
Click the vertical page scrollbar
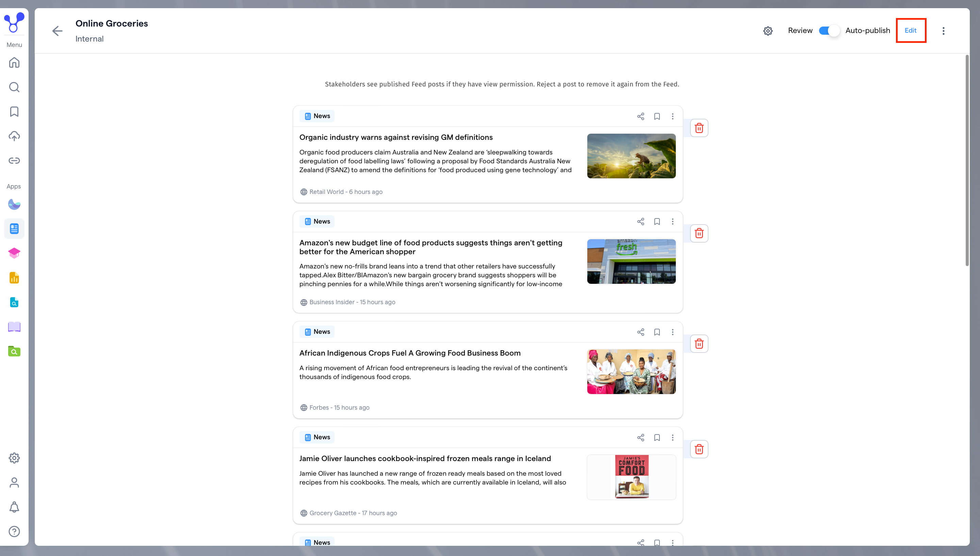point(967,160)
